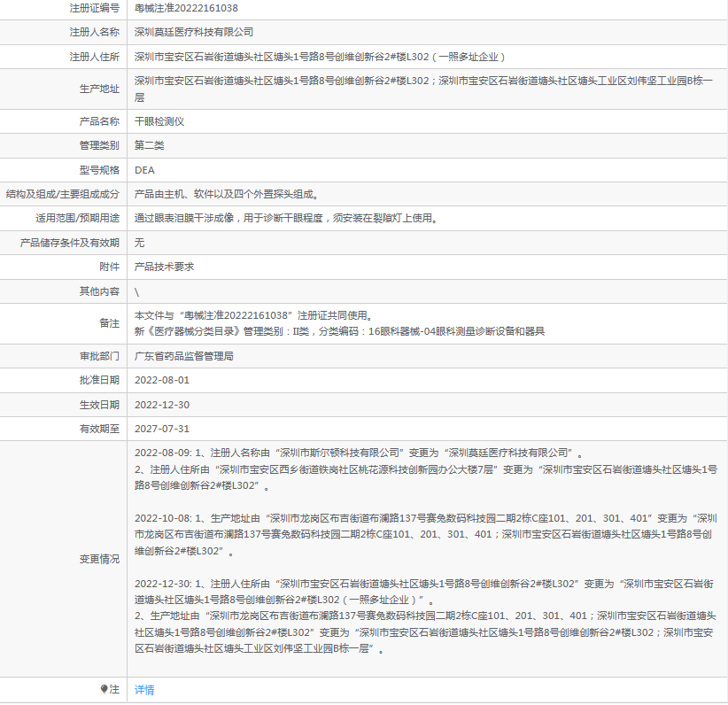This screenshot has width=728, height=705.
Task: Click the intended use text starting 通过眼表泪膜
Action: (286, 218)
